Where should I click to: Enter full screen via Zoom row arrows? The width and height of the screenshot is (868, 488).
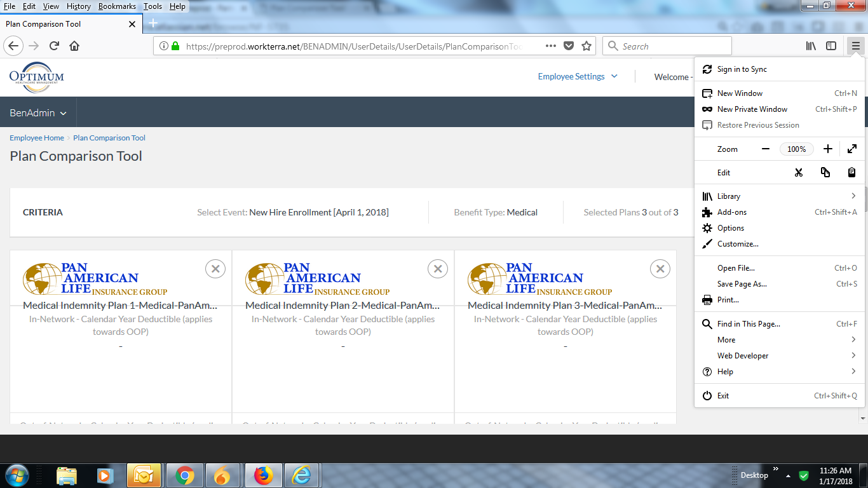[852, 149]
